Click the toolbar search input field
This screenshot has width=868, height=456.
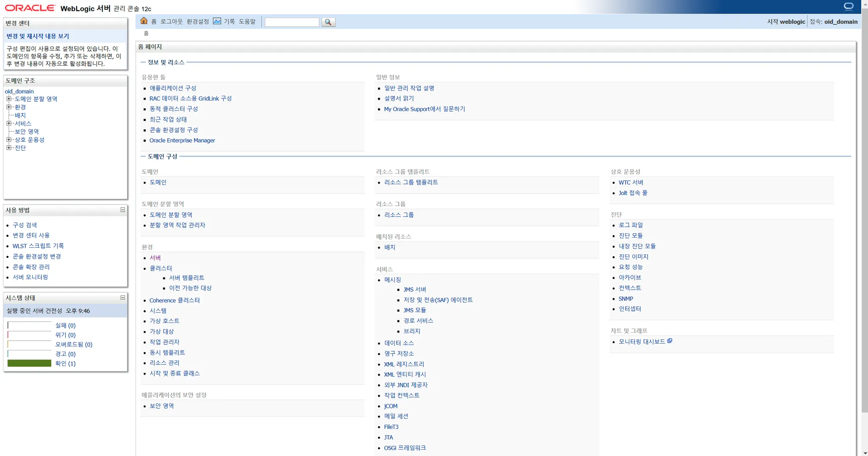[292, 22]
